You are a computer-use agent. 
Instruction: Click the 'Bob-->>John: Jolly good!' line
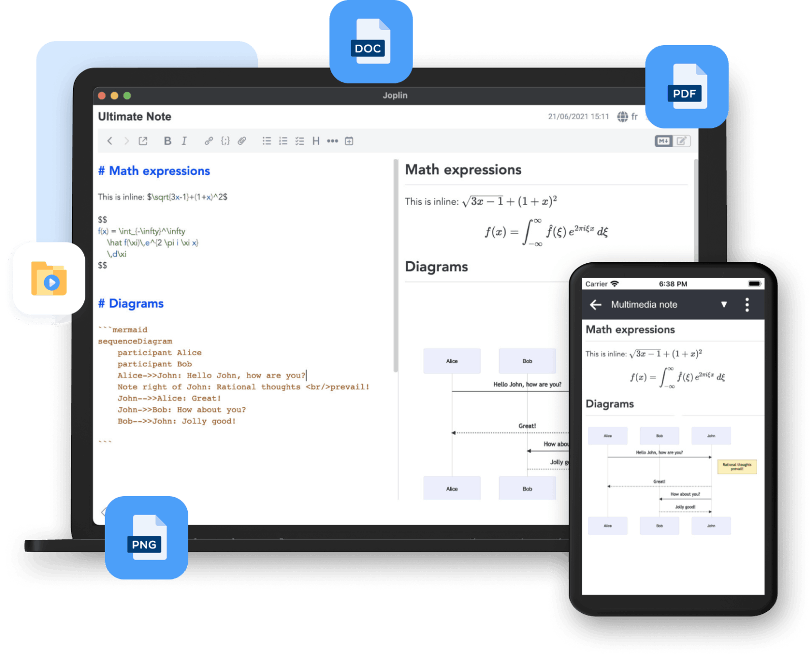pos(177,421)
